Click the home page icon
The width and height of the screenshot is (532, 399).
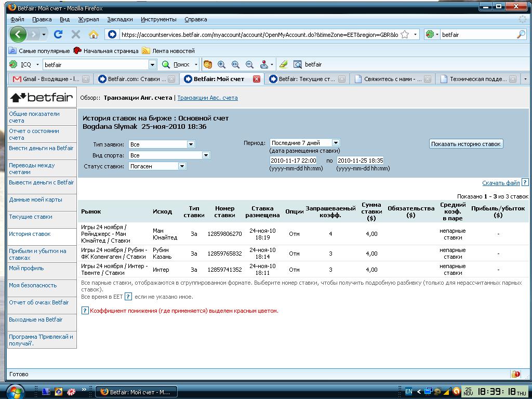94,34
